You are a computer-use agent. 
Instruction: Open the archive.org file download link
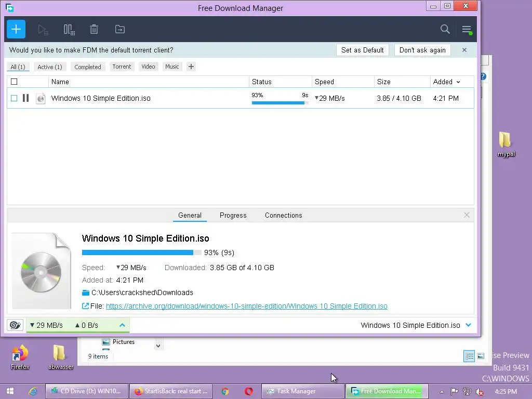pyautogui.click(x=247, y=306)
